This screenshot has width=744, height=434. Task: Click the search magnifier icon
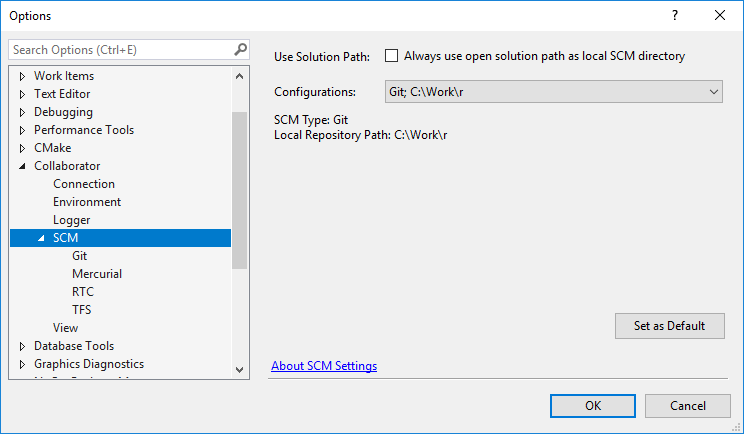(240, 49)
